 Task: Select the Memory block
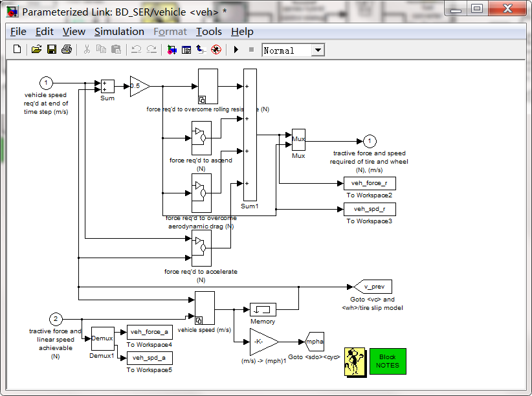[263, 309]
